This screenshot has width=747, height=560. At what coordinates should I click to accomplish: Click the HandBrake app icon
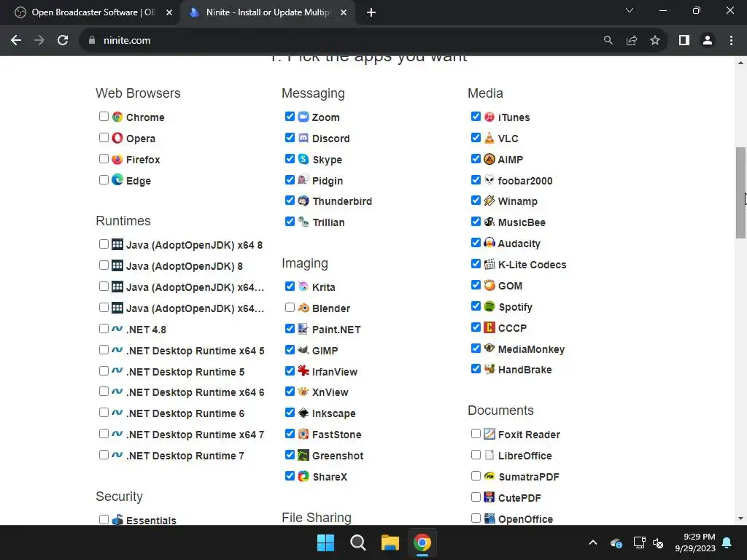[x=489, y=369]
